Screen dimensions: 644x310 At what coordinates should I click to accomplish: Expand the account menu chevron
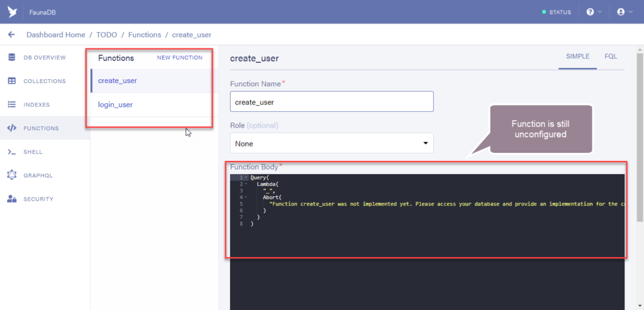tap(630, 12)
